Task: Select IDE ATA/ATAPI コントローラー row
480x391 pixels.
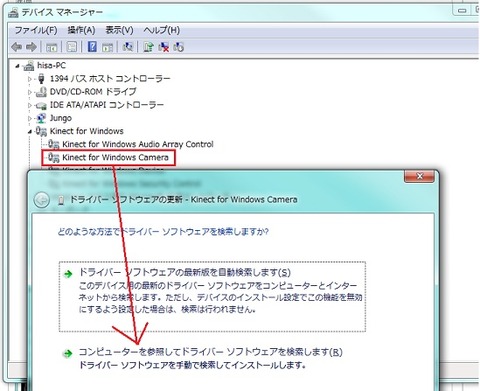Action: tap(107, 105)
